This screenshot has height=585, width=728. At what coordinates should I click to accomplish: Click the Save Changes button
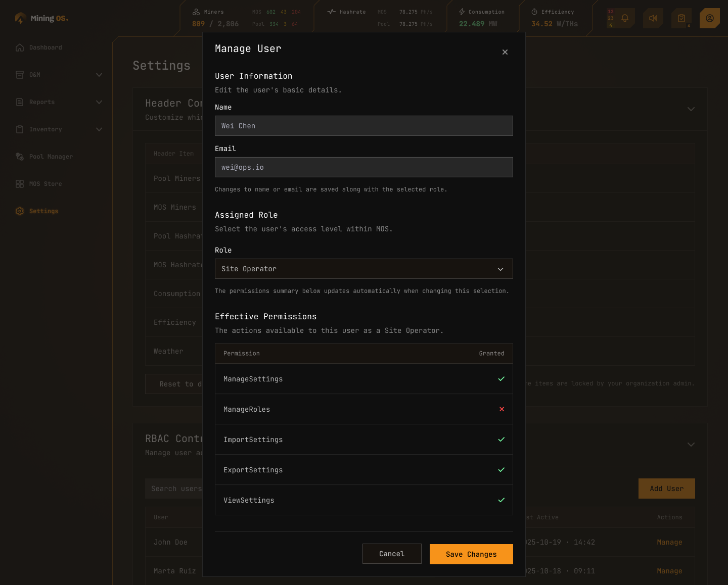[x=471, y=554]
